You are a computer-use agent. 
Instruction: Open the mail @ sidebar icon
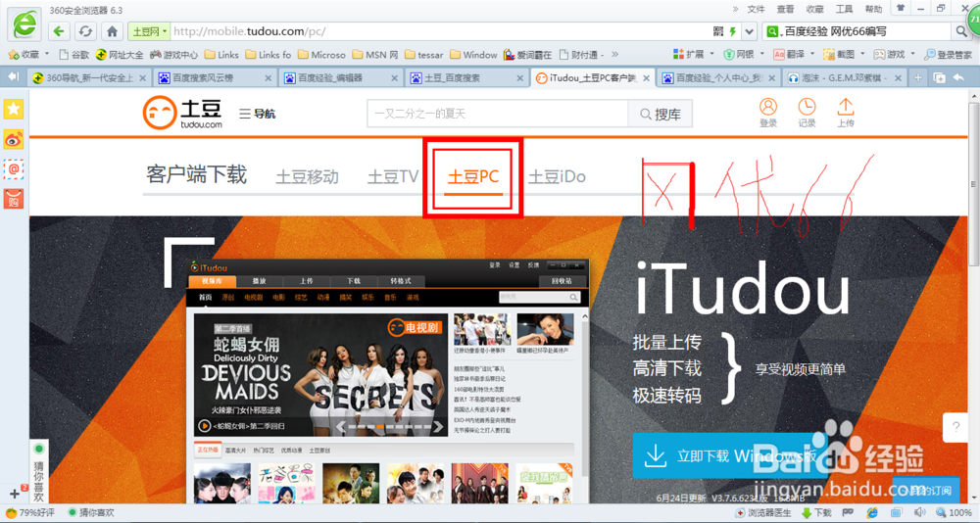pos(14,168)
